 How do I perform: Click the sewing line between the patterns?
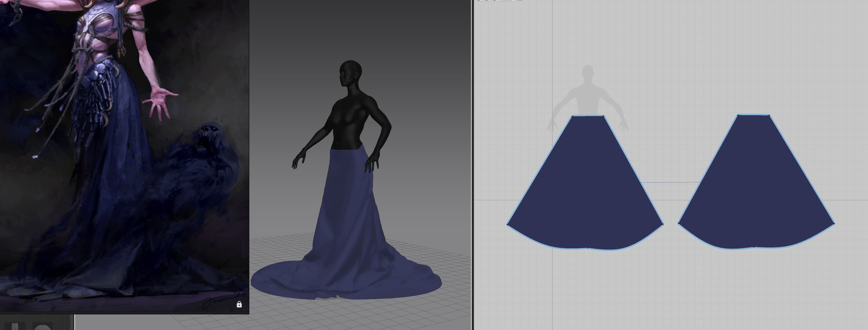tap(670, 182)
